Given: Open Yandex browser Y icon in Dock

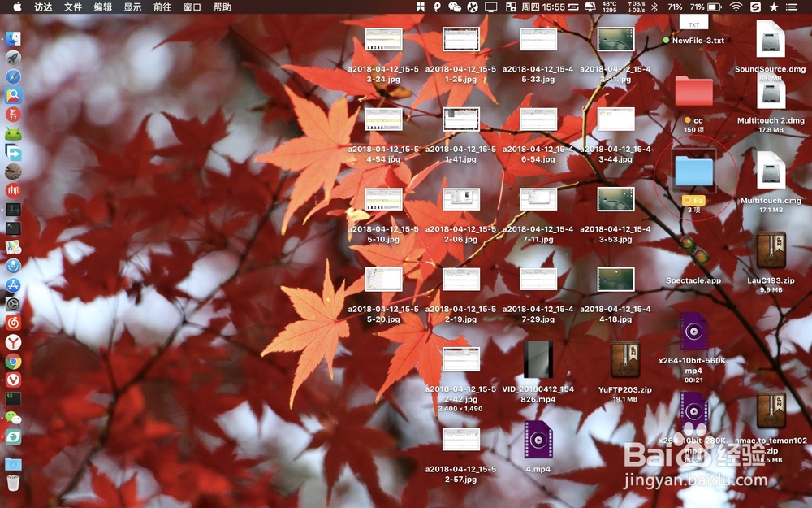Looking at the screenshot, I should pyautogui.click(x=14, y=342).
